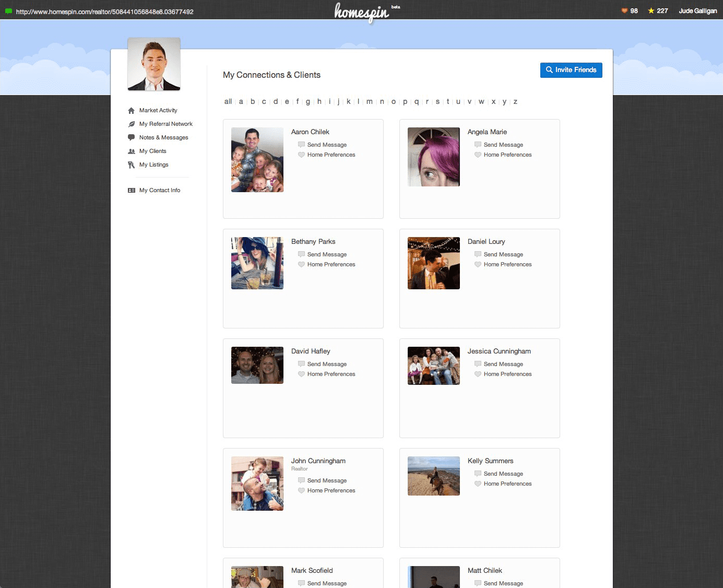Screen dimensions: 723x588
Task: Click message icon beside Aaron Chilek's Send Message
Action: pyautogui.click(x=301, y=145)
